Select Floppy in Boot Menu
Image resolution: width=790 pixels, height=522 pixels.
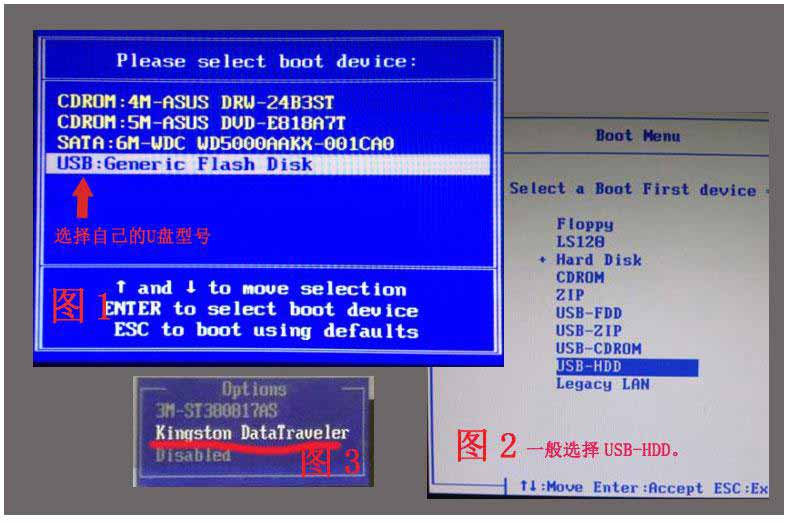coord(585,224)
